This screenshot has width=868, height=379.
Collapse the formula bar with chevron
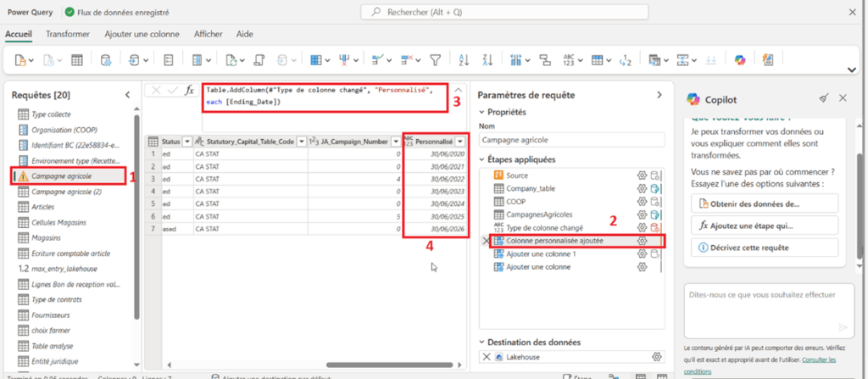tap(458, 90)
